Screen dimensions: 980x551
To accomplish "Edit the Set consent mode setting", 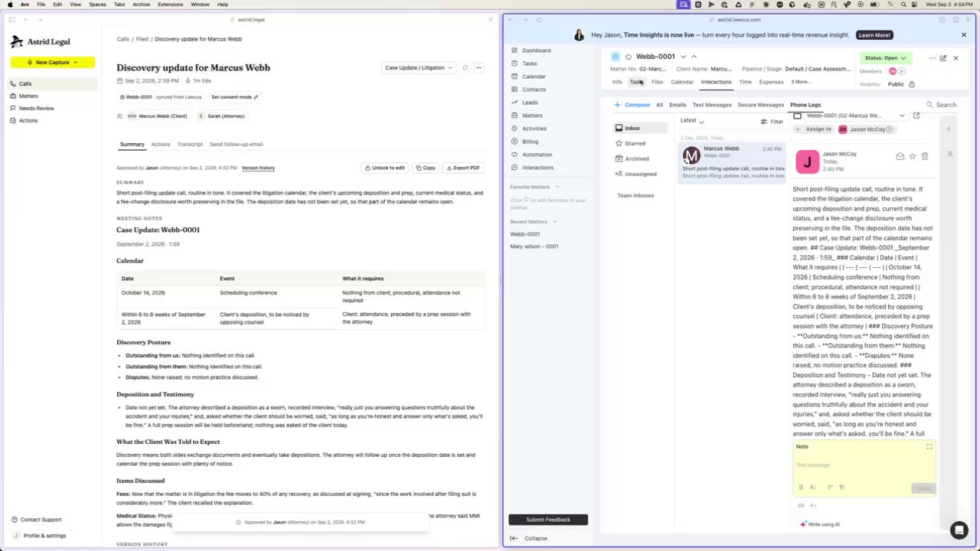I will (234, 97).
